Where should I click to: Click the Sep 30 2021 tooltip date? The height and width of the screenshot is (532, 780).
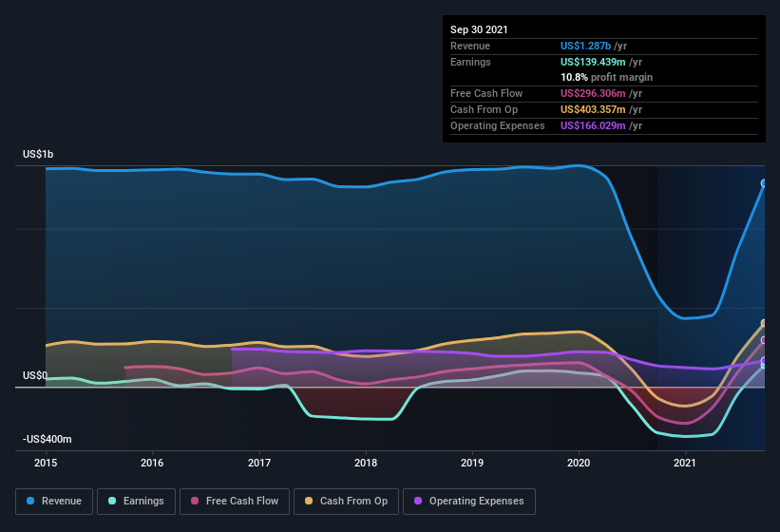pos(479,29)
